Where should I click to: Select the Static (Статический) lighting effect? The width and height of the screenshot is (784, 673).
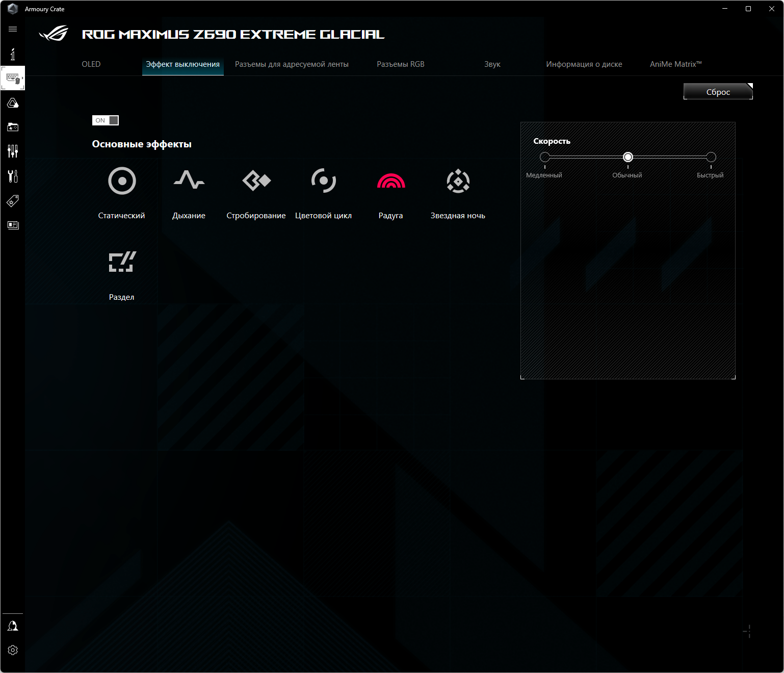coord(122,180)
